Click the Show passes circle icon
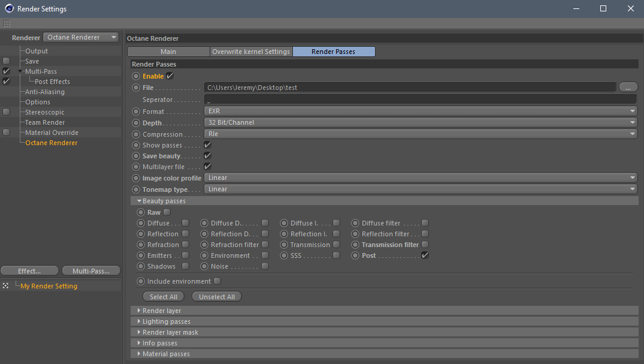 [x=136, y=145]
